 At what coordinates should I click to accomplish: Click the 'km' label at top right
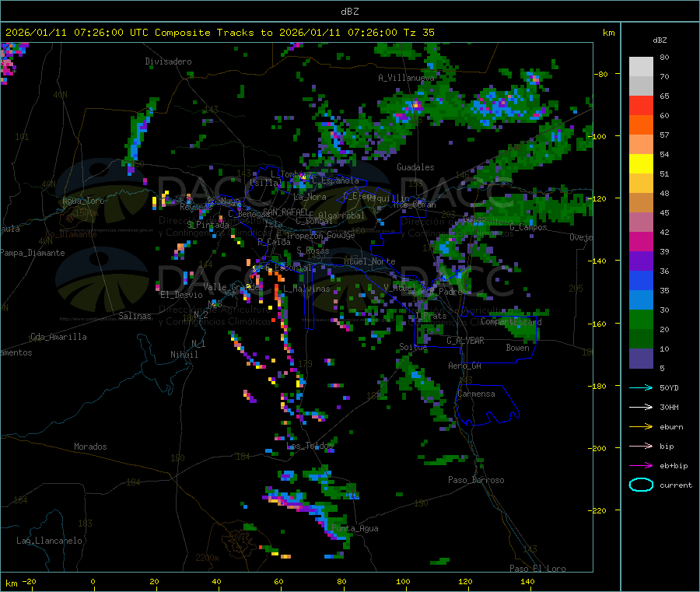click(x=608, y=33)
